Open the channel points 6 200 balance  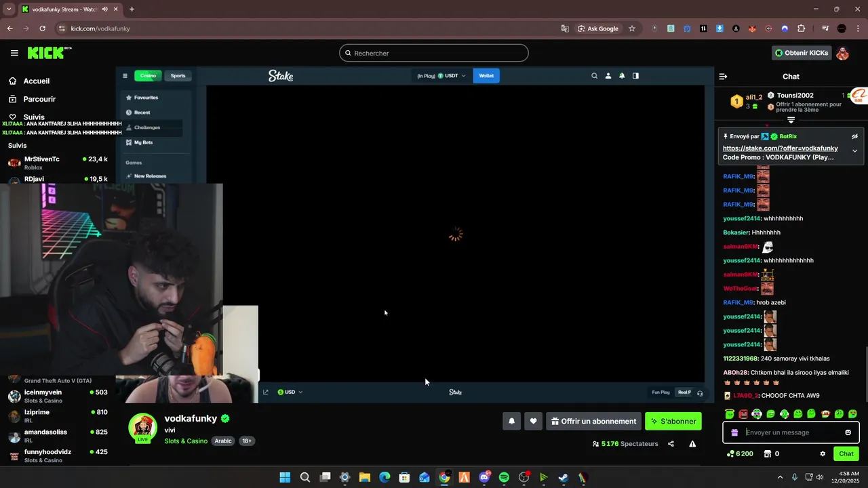coord(740,454)
